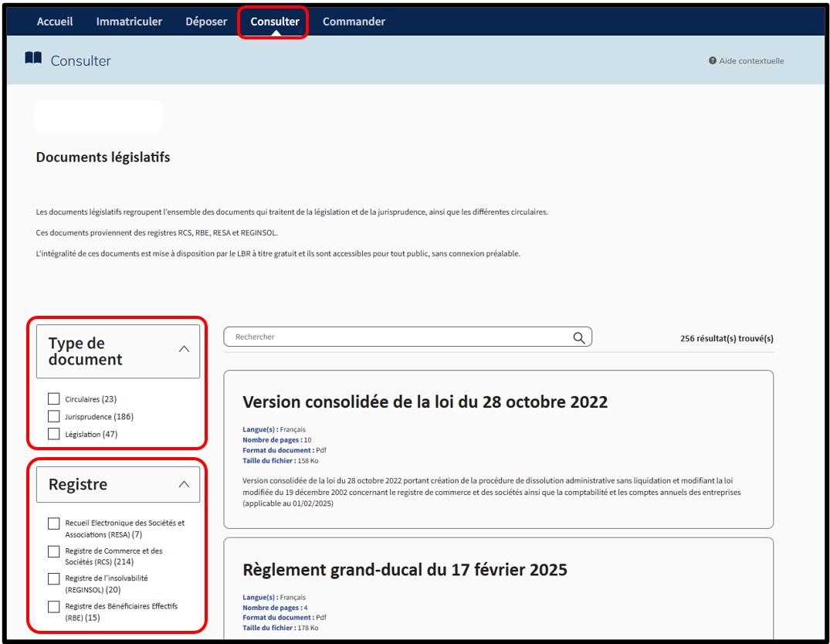The height and width of the screenshot is (644, 830).
Task: Select the RESA register checkbox
Action: (53, 524)
